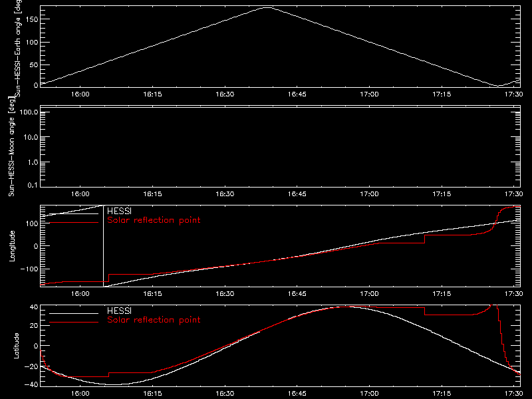Click red legend line sample in Longitude plot
Image resolution: width=532 pixels, height=399 pixels.
[74, 223]
